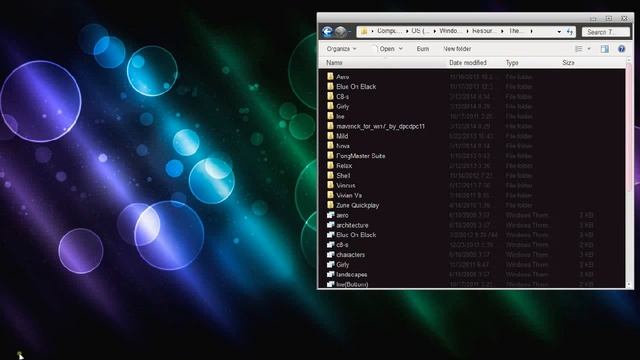Open the address bar history dropdown
Image resolution: width=640 pixels, height=360 pixels.
coord(559,31)
